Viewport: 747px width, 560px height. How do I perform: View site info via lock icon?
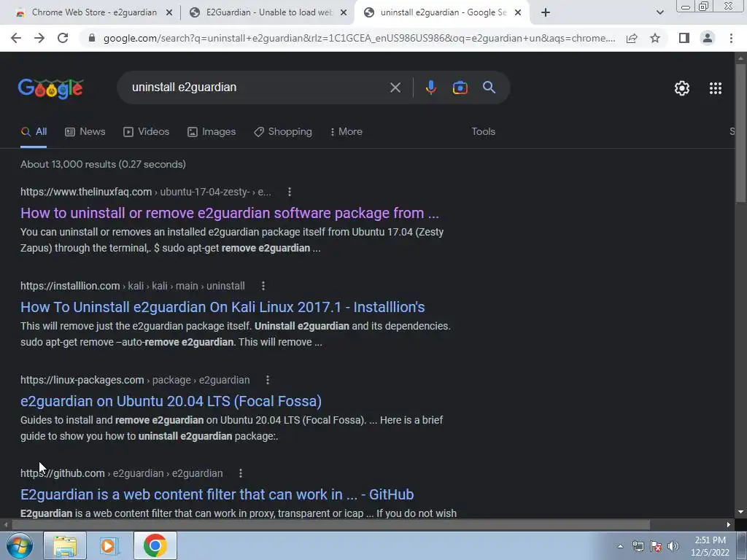[92, 38]
